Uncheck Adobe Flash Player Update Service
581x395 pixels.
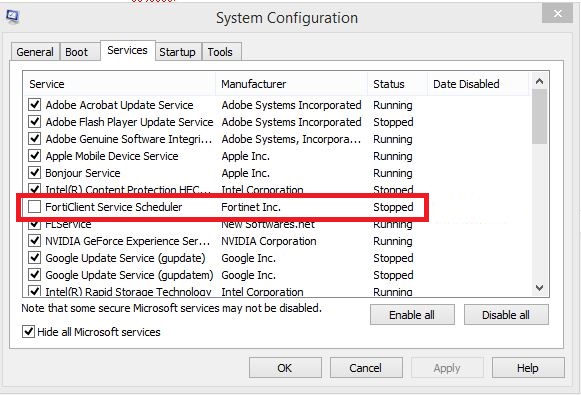pyautogui.click(x=34, y=122)
